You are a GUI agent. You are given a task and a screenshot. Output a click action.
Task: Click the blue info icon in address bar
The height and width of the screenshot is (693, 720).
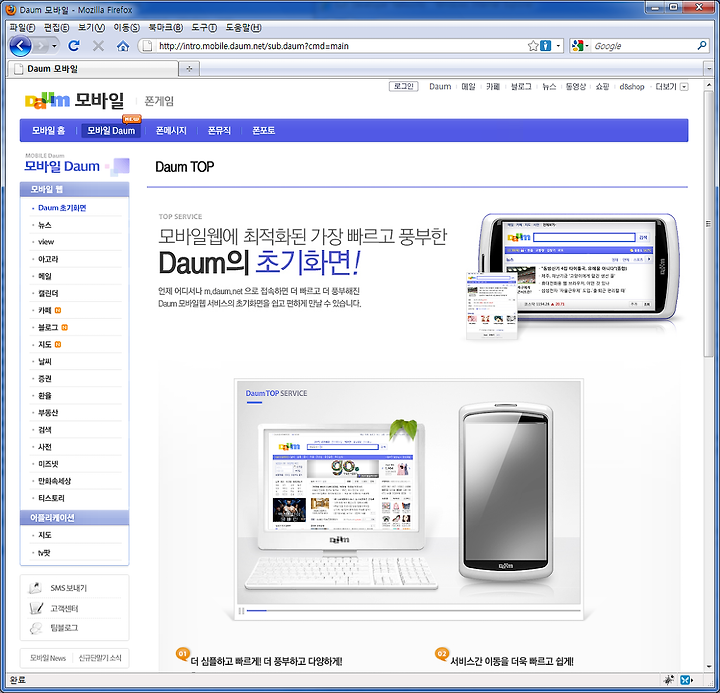click(x=546, y=45)
